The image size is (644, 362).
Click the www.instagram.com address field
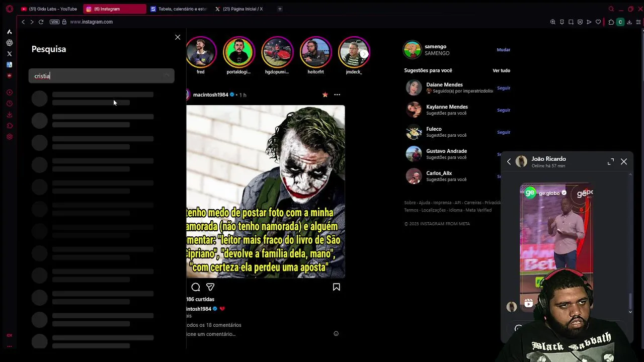pyautogui.click(x=91, y=22)
